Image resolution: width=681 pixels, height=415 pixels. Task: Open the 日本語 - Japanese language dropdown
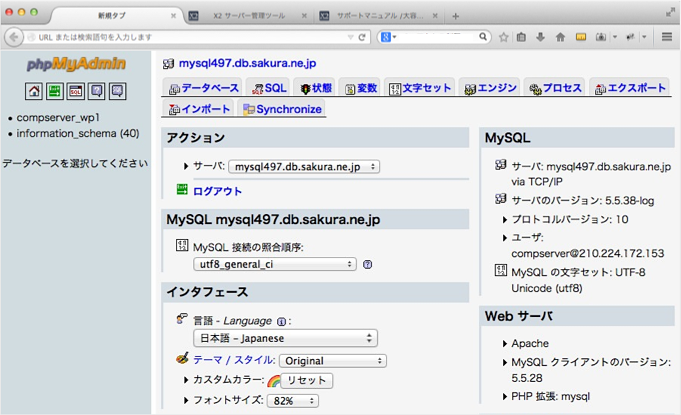click(x=285, y=338)
